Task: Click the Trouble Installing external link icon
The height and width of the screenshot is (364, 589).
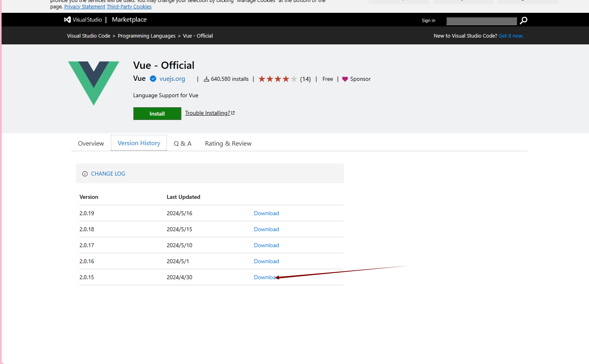Action: click(233, 113)
